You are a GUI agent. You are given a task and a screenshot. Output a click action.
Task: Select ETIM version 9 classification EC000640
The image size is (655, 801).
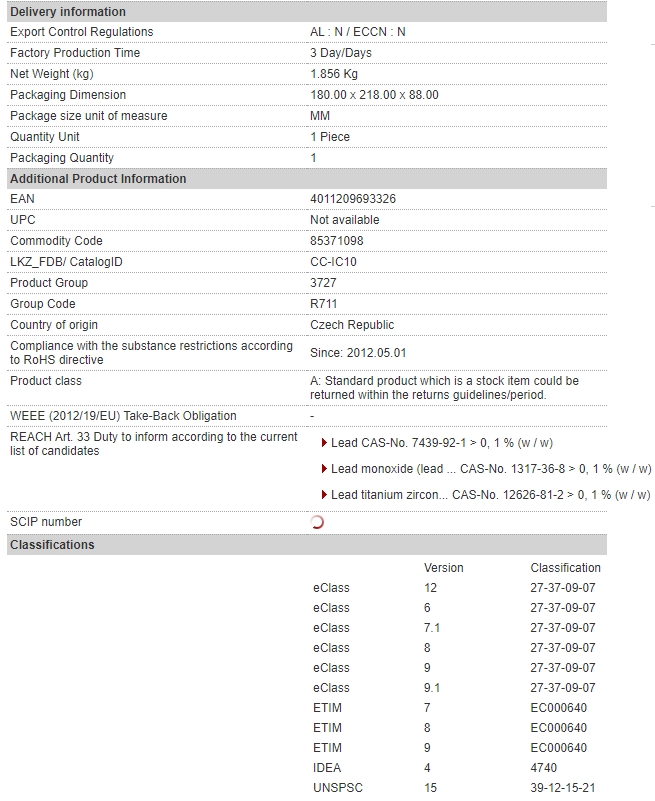pyautogui.click(x=558, y=748)
